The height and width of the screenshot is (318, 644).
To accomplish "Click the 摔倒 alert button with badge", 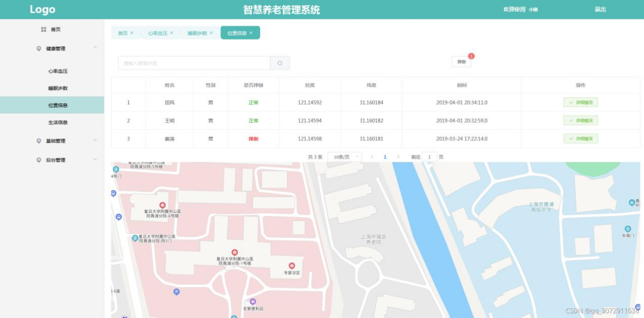I will 461,62.
